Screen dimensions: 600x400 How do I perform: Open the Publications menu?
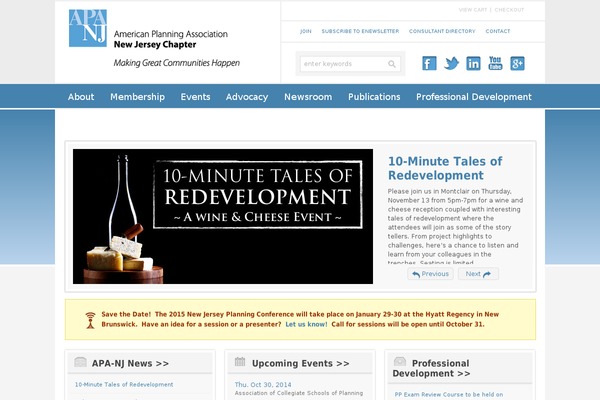coord(374,97)
